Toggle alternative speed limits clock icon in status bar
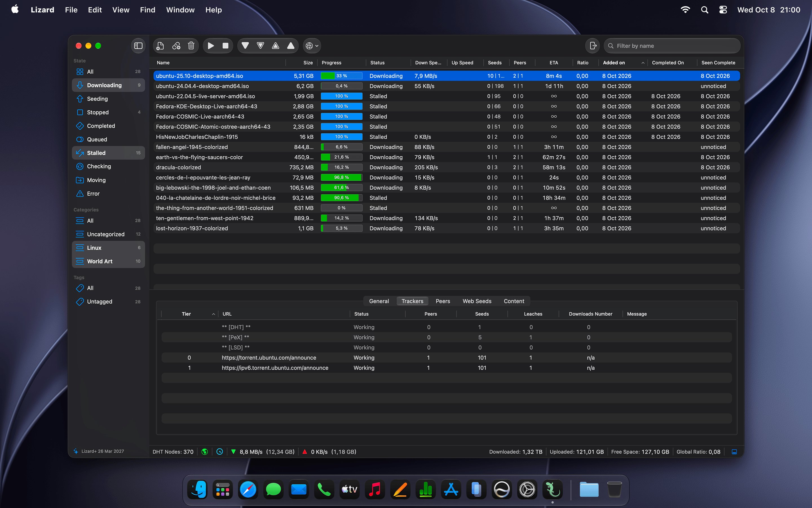 [x=220, y=452]
